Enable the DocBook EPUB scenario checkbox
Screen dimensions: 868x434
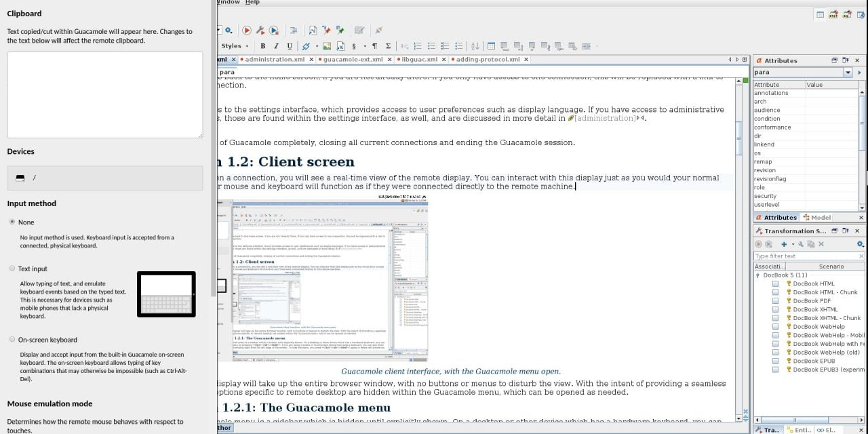click(x=775, y=361)
